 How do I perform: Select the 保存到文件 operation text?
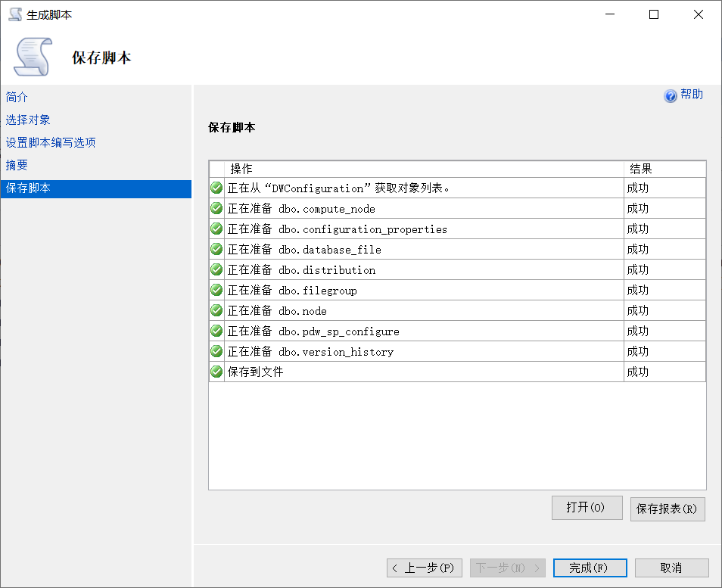click(256, 372)
